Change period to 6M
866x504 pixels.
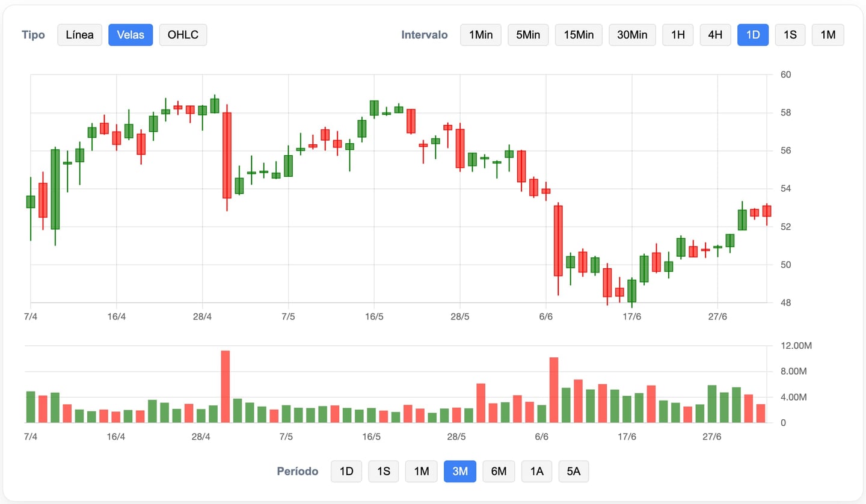point(499,472)
